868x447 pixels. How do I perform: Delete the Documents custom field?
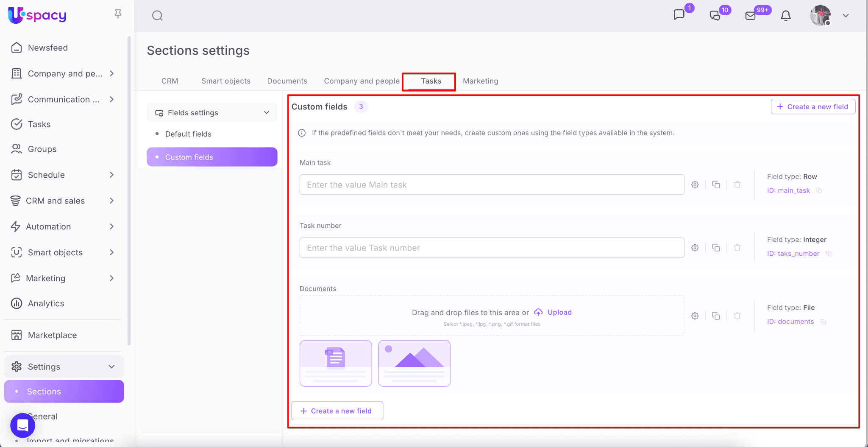click(737, 316)
